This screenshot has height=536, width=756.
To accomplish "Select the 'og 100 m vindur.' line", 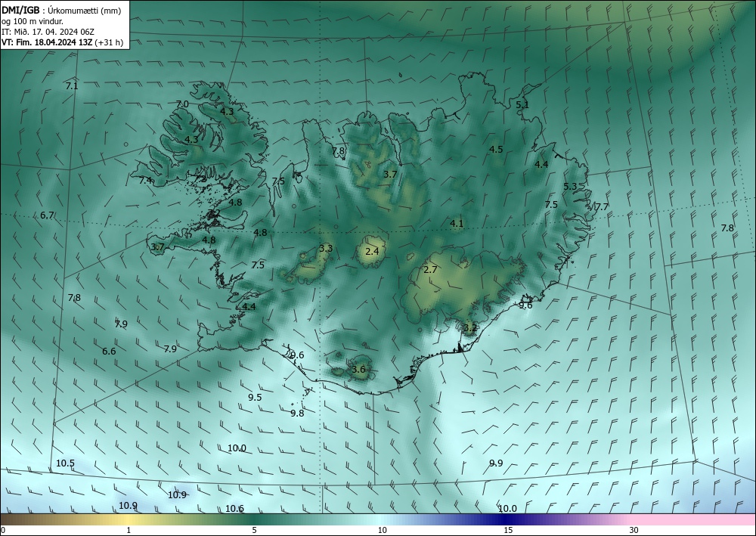I will tap(33, 21).
